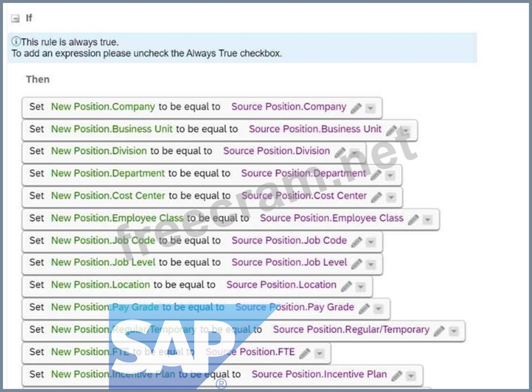Open dropdown arrow for Incentive Plan row
Viewport: 532px width, 392px height.
(411, 376)
